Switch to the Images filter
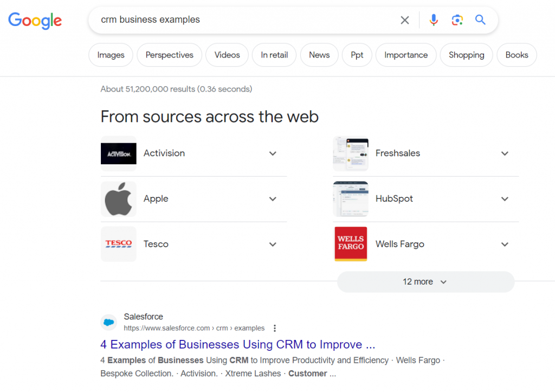This screenshot has height=392, width=555. coord(111,55)
